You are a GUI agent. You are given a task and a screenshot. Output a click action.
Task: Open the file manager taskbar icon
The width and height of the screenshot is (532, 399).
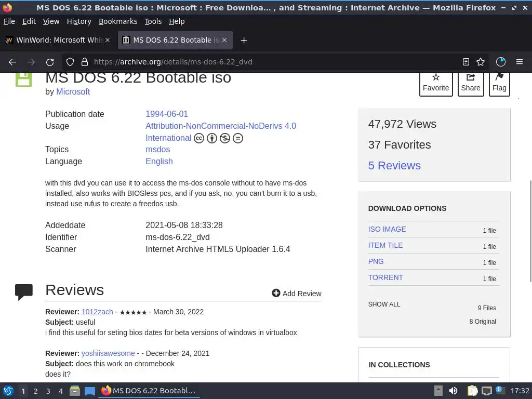pyautogui.click(x=75, y=391)
